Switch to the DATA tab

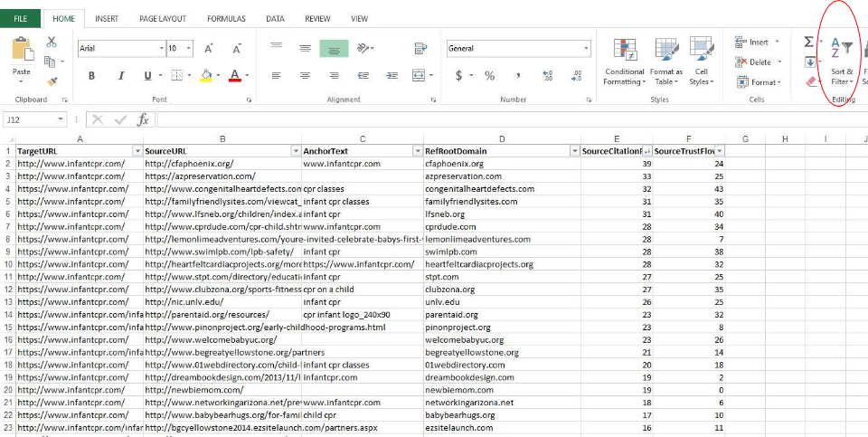[275, 19]
